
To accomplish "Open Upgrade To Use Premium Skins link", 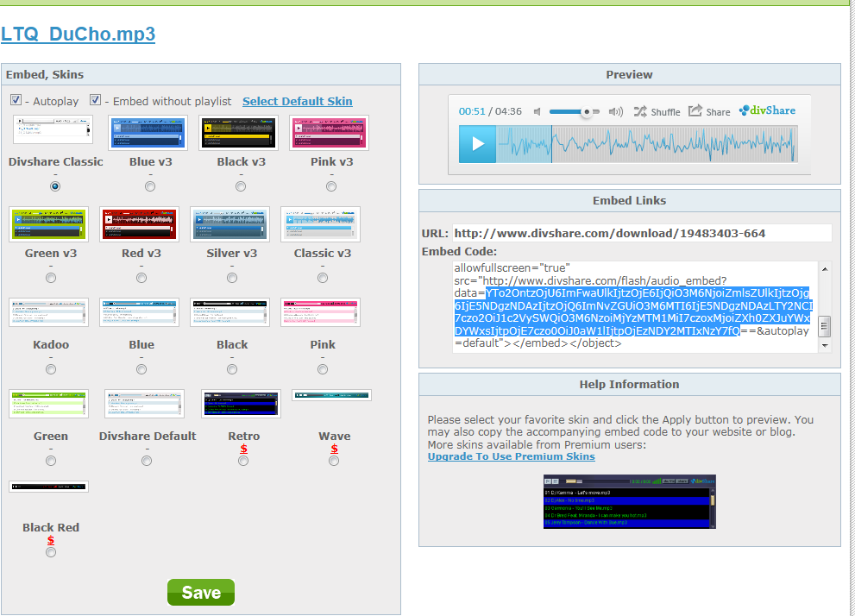I will 511,456.
